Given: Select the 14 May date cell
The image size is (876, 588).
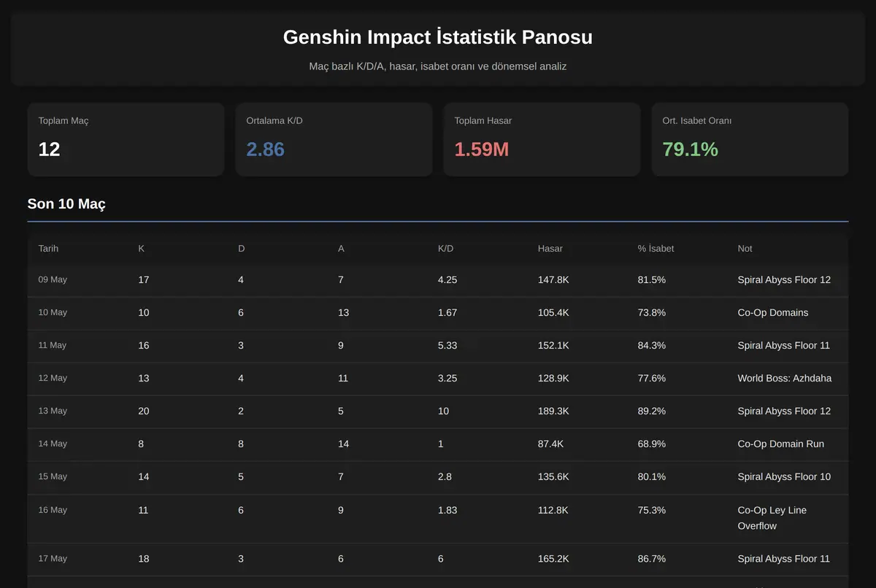Looking at the screenshot, I should coord(53,444).
